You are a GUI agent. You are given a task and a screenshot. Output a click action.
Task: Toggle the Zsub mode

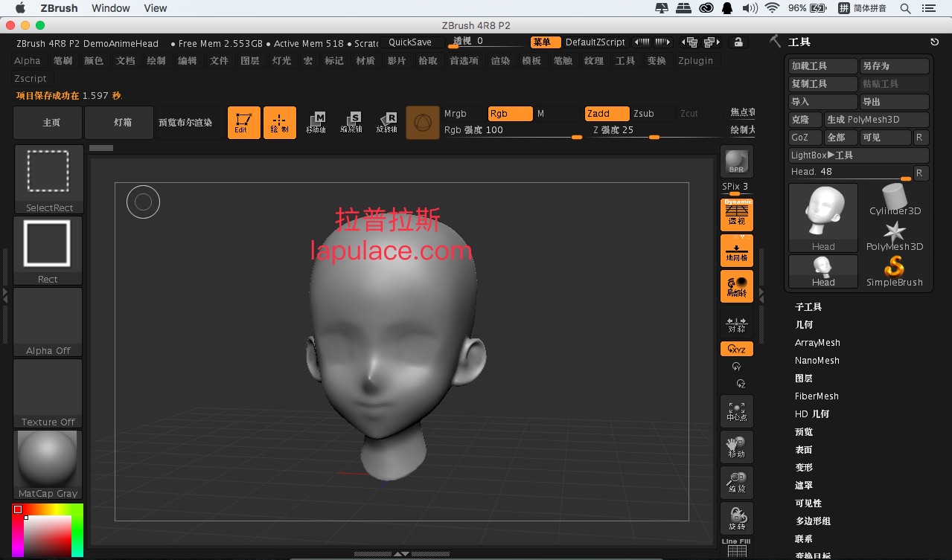(652, 114)
